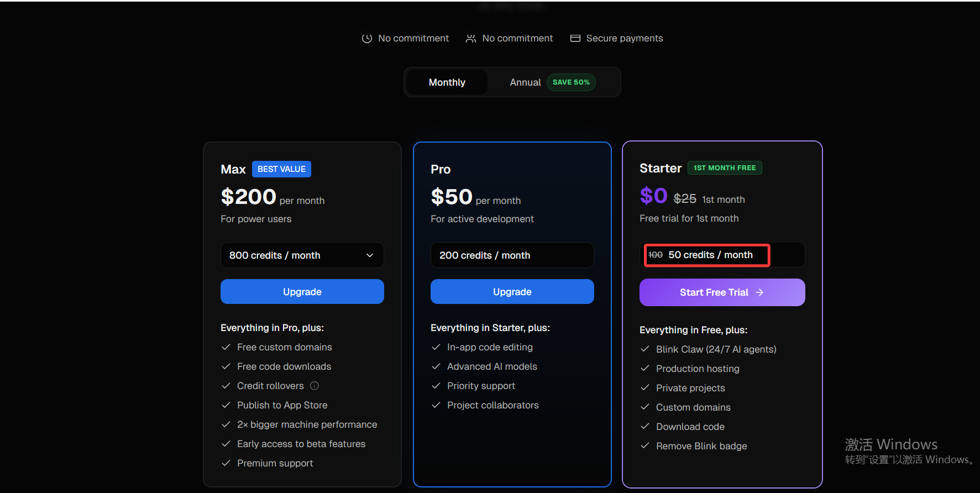The image size is (980, 493).
Task: Click the checkmark next to Advanced AI models
Action: click(436, 366)
